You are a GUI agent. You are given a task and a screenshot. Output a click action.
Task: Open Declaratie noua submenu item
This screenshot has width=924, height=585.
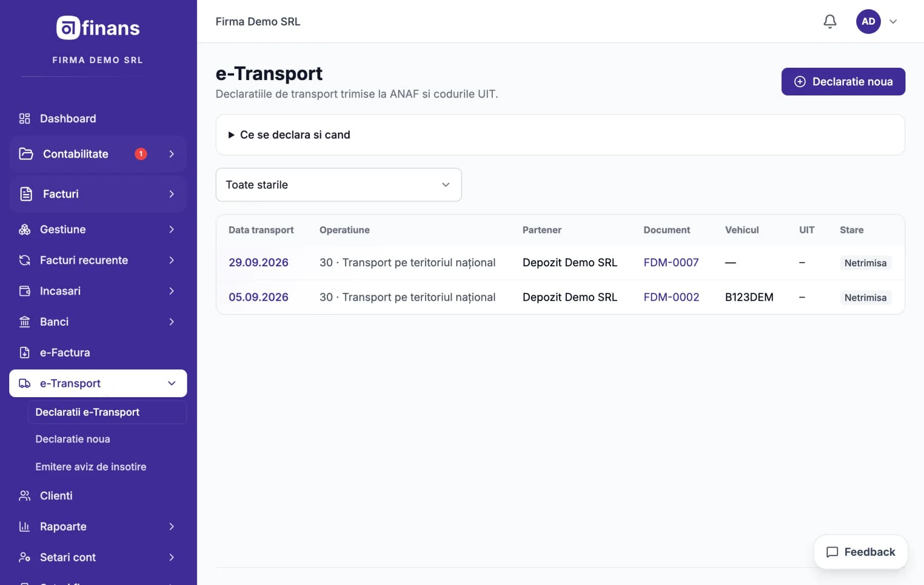click(72, 439)
